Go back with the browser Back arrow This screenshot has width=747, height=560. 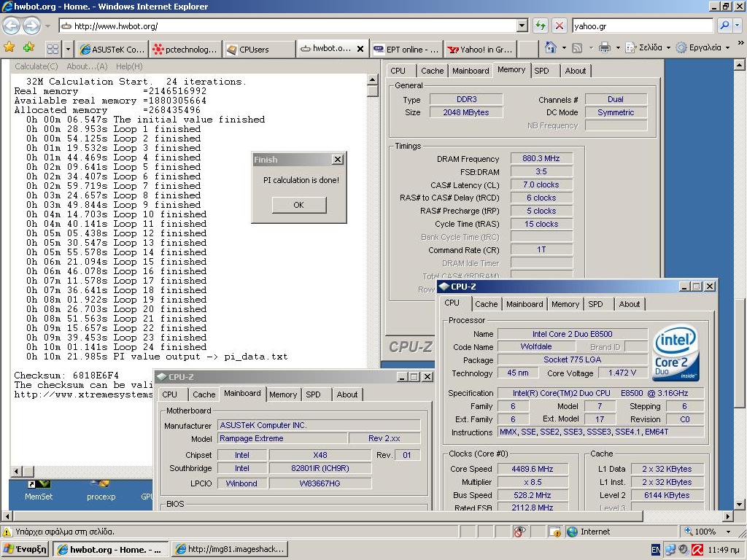click(x=12, y=26)
